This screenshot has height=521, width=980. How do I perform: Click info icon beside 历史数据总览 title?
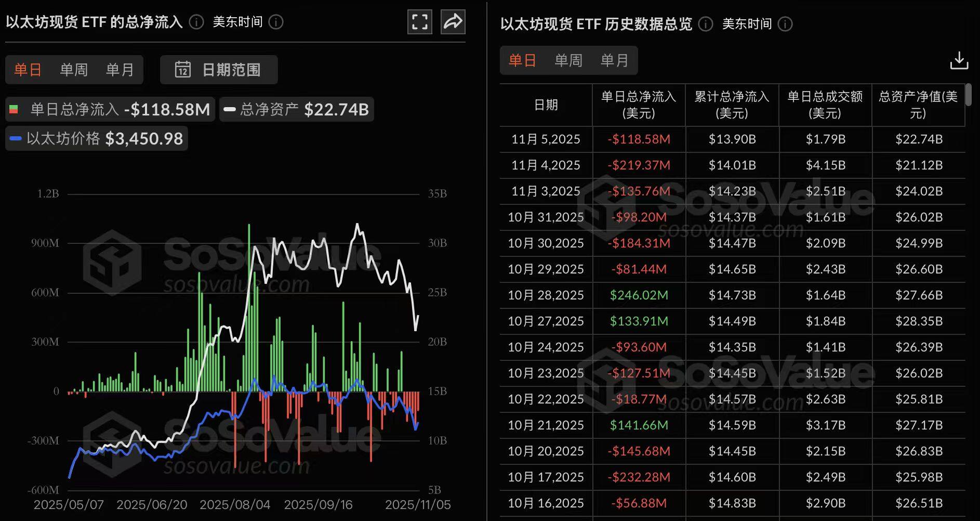pyautogui.click(x=705, y=24)
